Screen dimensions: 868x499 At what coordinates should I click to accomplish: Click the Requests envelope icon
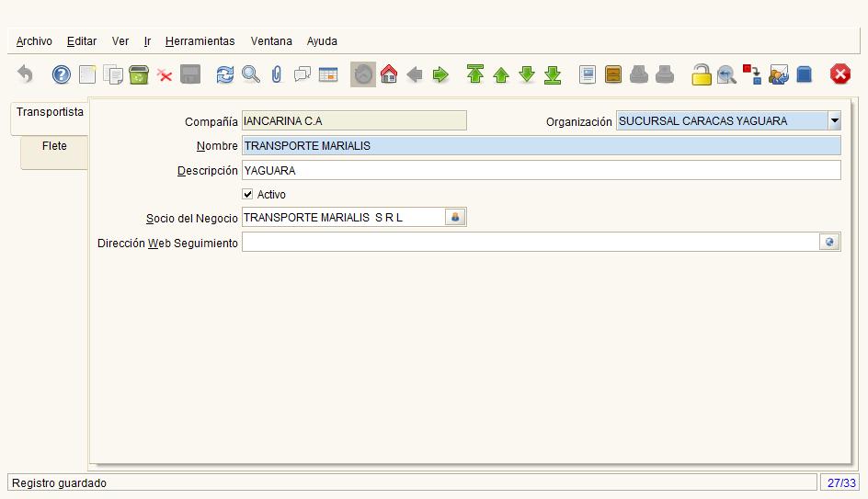[x=778, y=74]
